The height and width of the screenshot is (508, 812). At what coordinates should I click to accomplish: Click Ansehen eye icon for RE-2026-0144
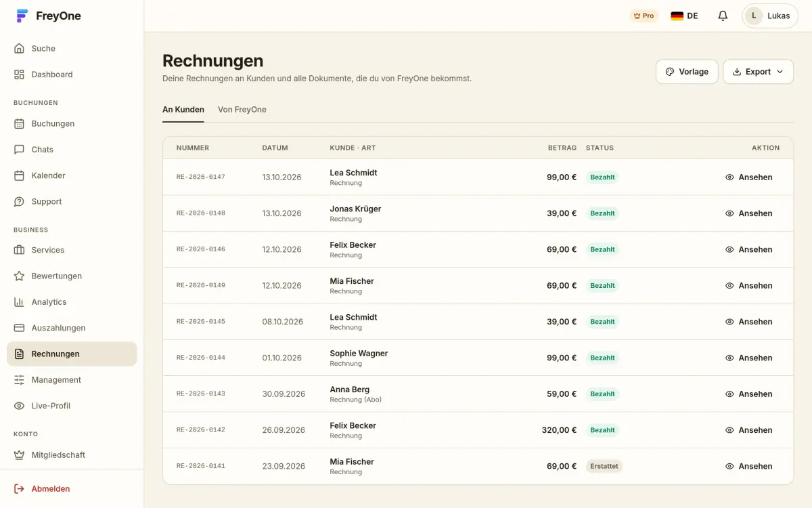click(729, 358)
